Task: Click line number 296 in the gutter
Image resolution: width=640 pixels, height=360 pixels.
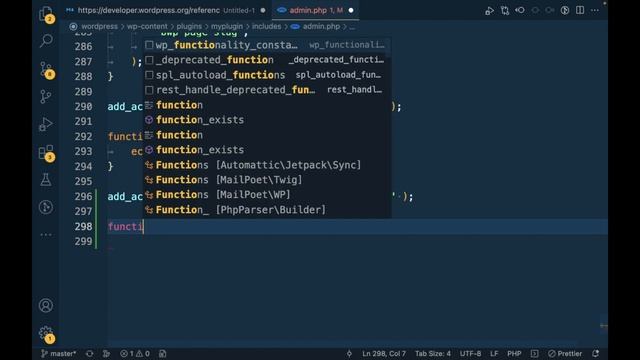Action: [83, 196]
